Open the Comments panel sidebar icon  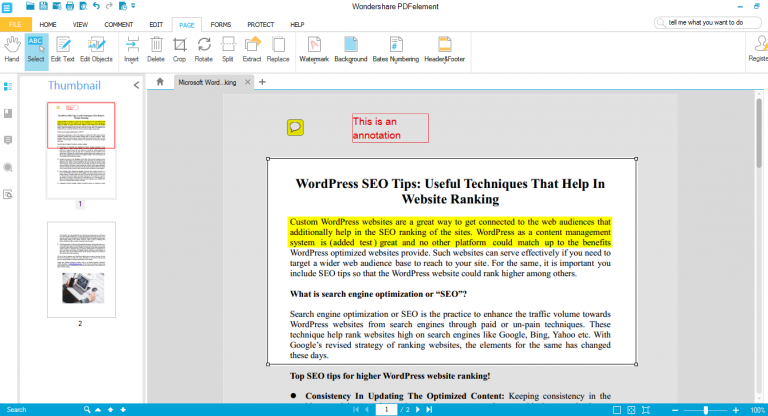tap(8, 141)
